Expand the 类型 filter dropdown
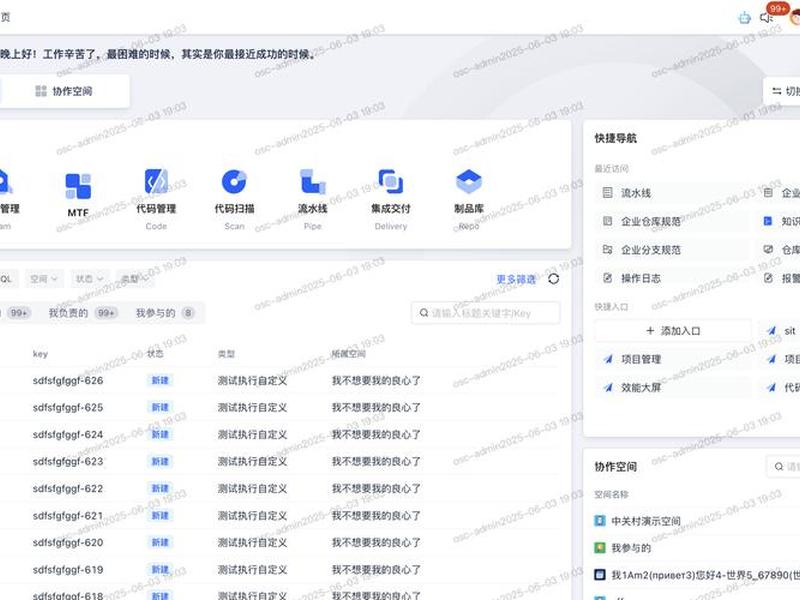The image size is (800, 600). [134, 279]
